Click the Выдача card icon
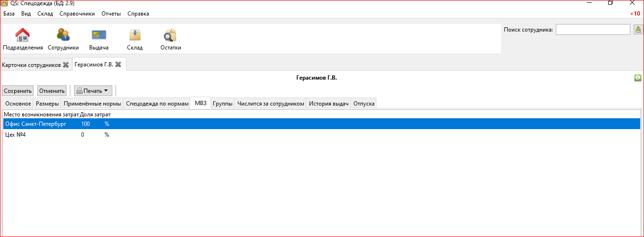The image size is (644, 237). click(x=99, y=35)
